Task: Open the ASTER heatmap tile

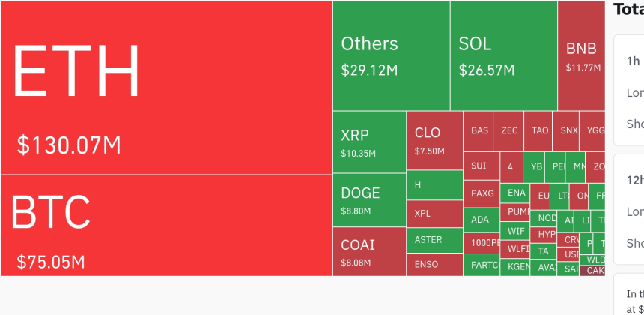Action: [x=434, y=240]
